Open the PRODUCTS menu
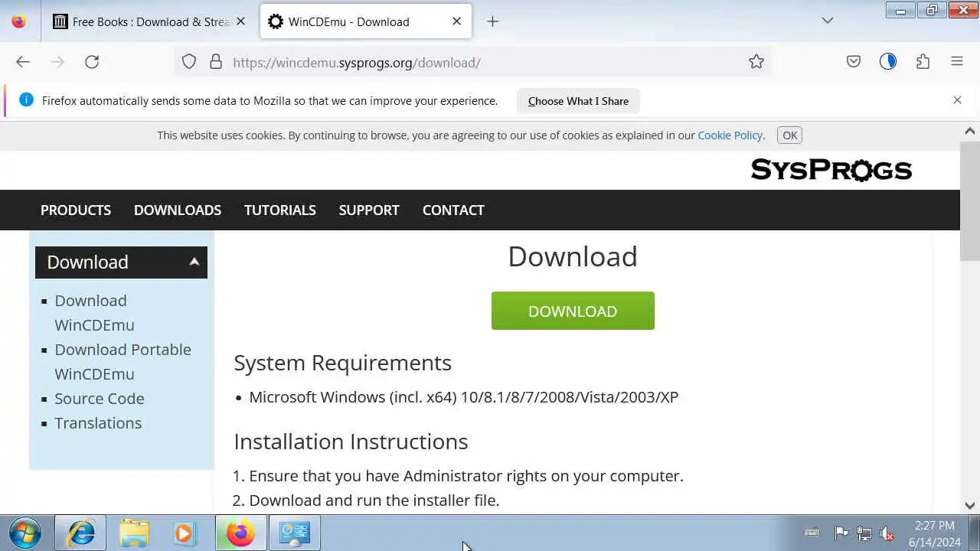 (x=76, y=210)
